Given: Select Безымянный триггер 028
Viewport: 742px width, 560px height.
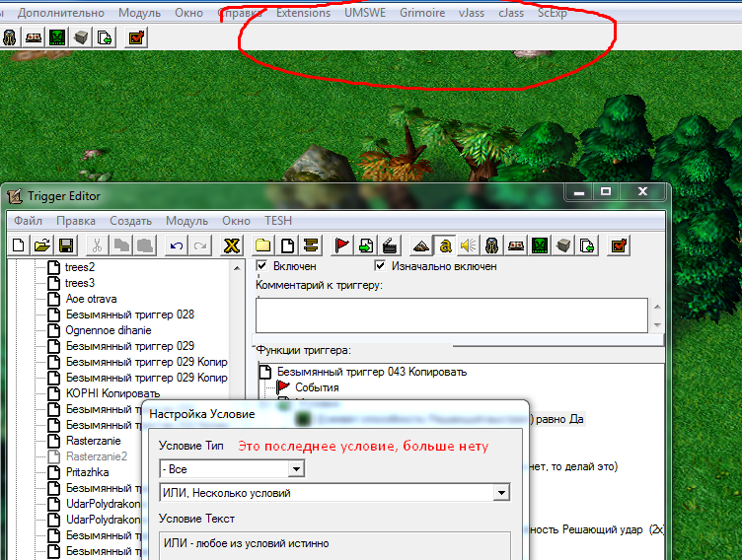Looking at the screenshot, I should 130,315.
